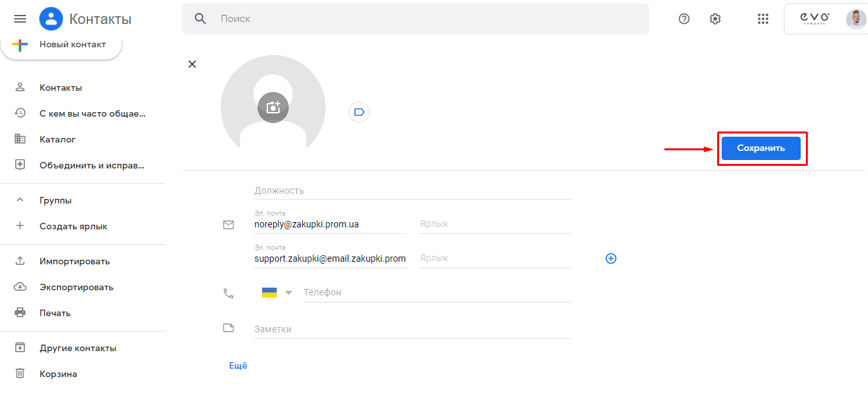
Task: Open the Google apps grid
Action: click(x=762, y=19)
